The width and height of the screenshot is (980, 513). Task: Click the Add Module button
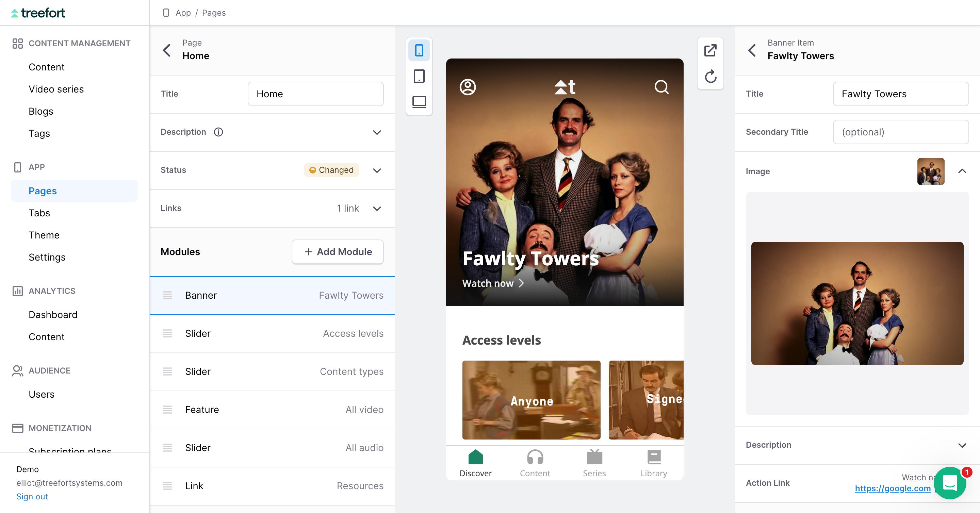pos(338,252)
